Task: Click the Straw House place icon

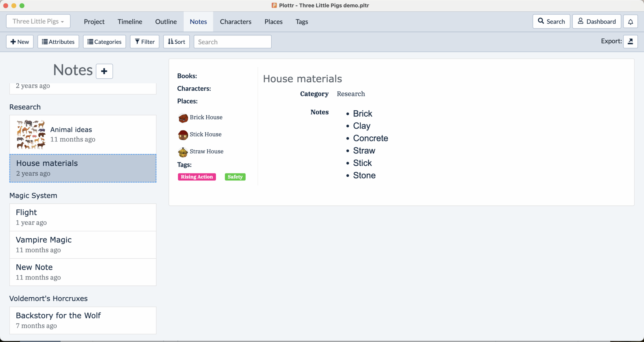Action: (x=183, y=152)
